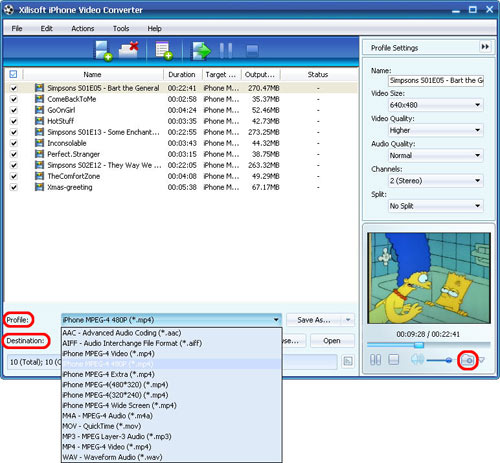The width and height of the screenshot is (500, 463).
Task: Click the Add Profile toolbar icon
Action: point(164,51)
